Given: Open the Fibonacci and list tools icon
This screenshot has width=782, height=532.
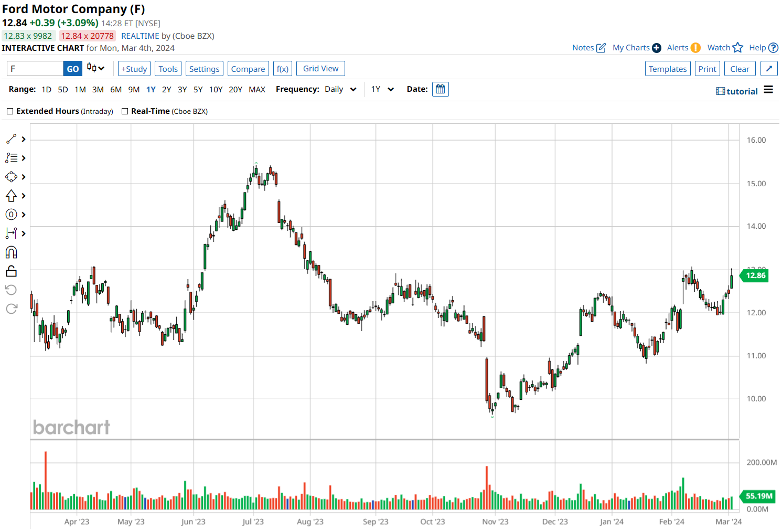Looking at the screenshot, I should tap(11, 158).
